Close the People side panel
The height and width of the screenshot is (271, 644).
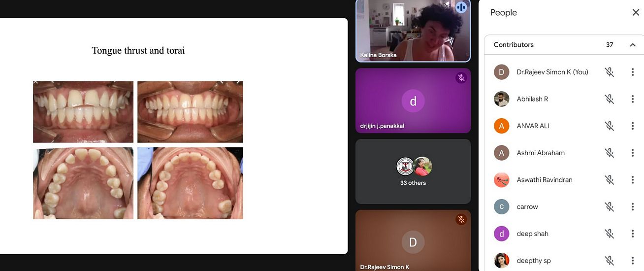pyautogui.click(x=636, y=13)
